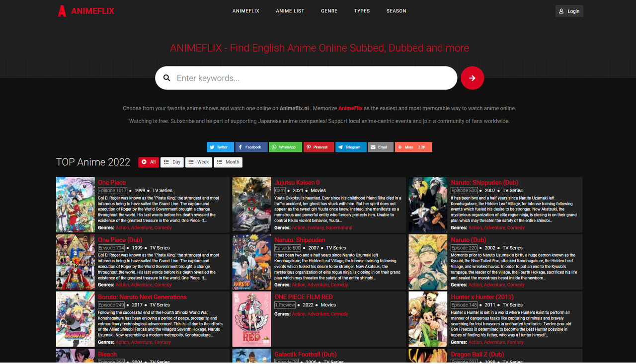Click Fantasy genre under Hunter x Hunter

pyautogui.click(x=515, y=342)
